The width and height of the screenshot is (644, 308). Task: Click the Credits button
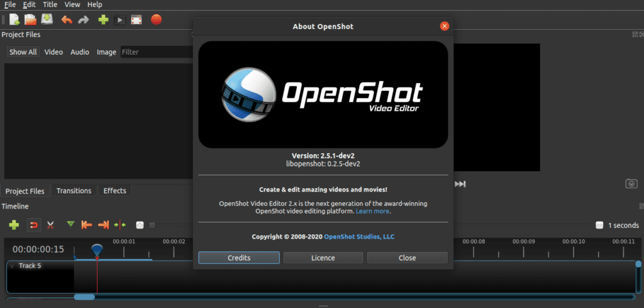tap(239, 258)
